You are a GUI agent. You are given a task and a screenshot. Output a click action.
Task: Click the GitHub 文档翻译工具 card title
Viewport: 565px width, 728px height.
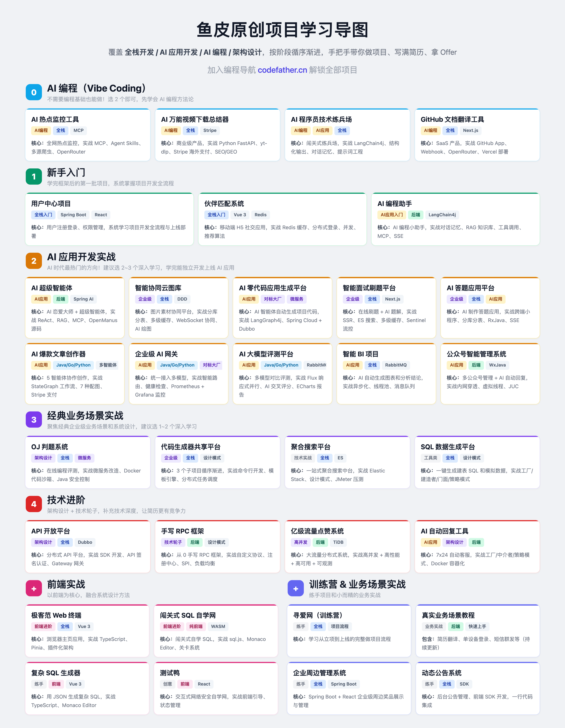pyautogui.click(x=452, y=119)
